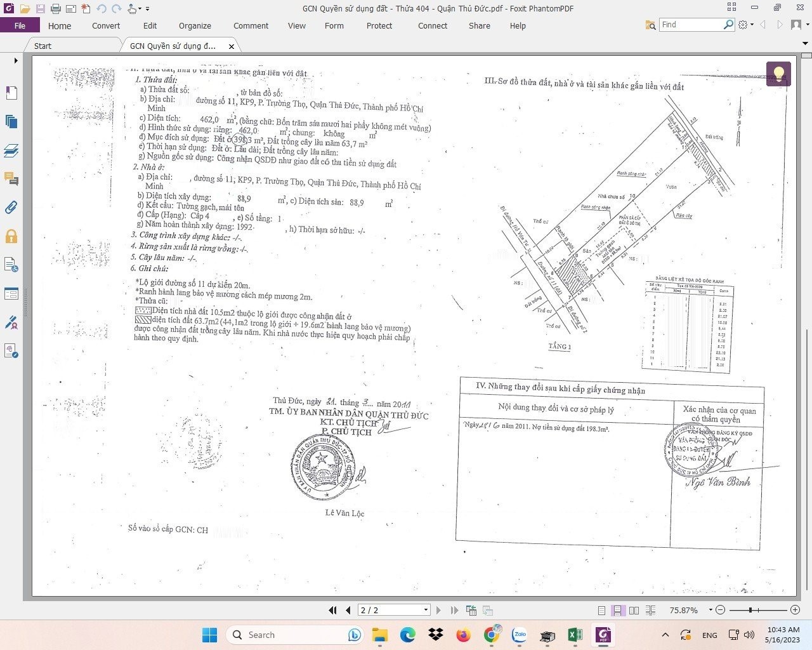Switch to the Start tab

(x=43, y=46)
